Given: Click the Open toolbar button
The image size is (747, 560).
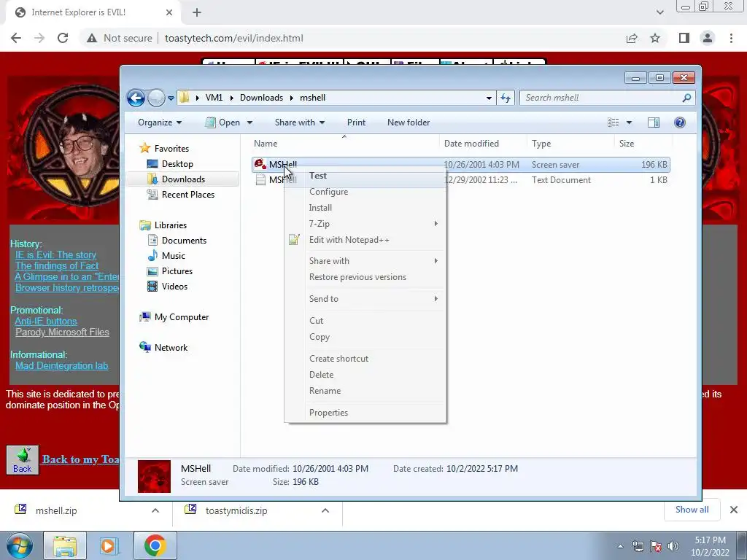Looking at the screenshot, I should [x=222, y=122].
